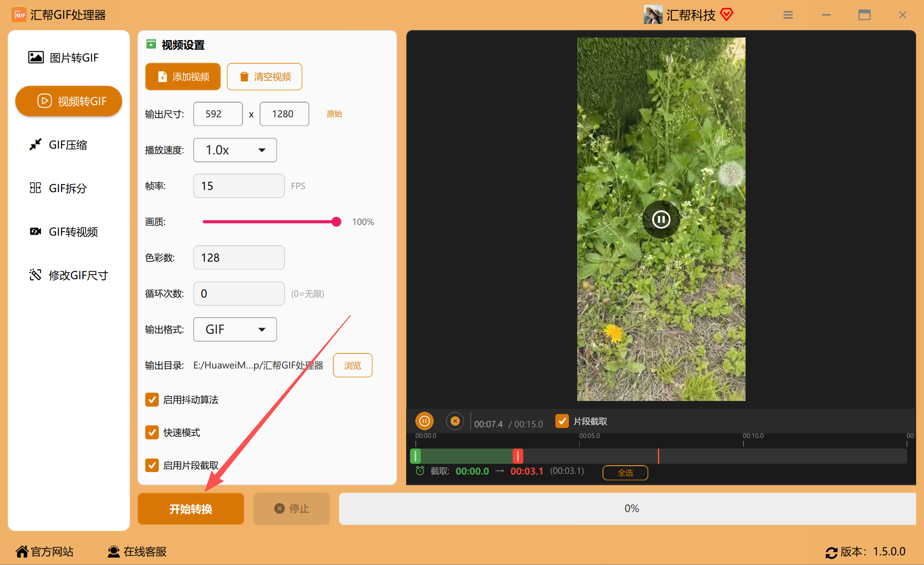Open the 输出格式 GIF dropdown

[x=235, y=329]
